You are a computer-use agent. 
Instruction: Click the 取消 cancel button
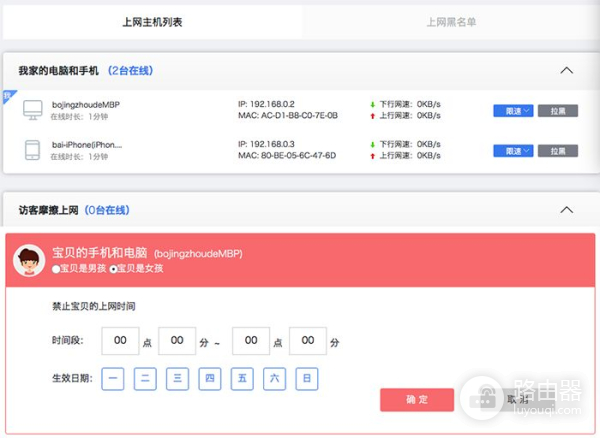pyautogui.click(x=518, y=400)
